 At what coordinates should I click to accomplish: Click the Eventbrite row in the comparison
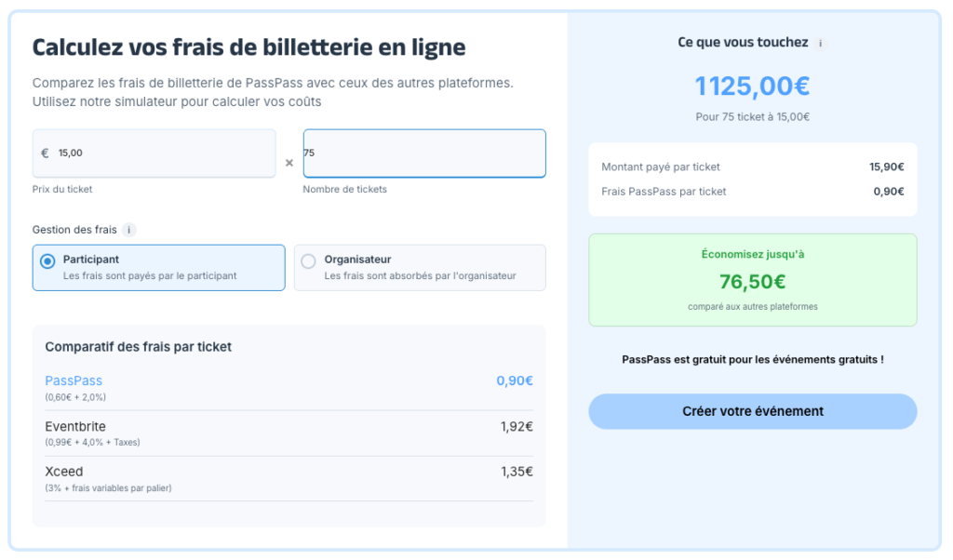click(x=289, y=433)
